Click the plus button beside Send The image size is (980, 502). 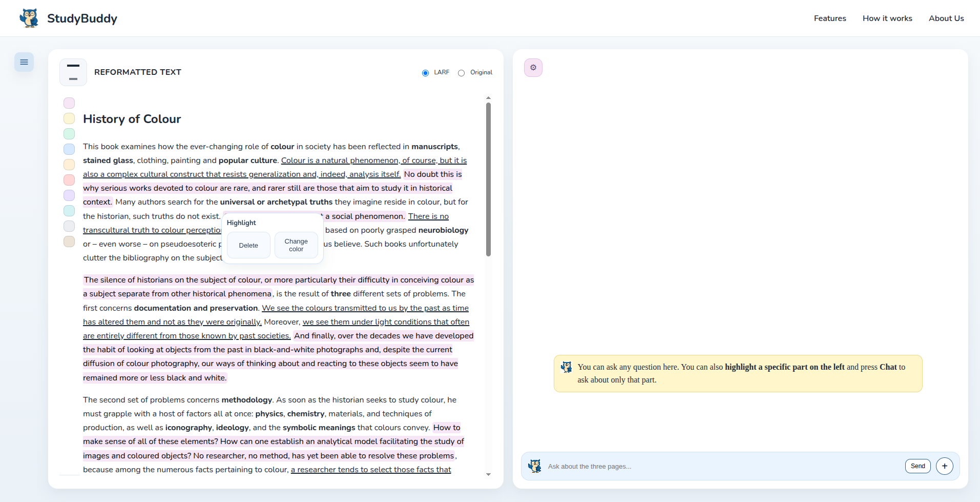pyautogui.click(x=945, y=466)
